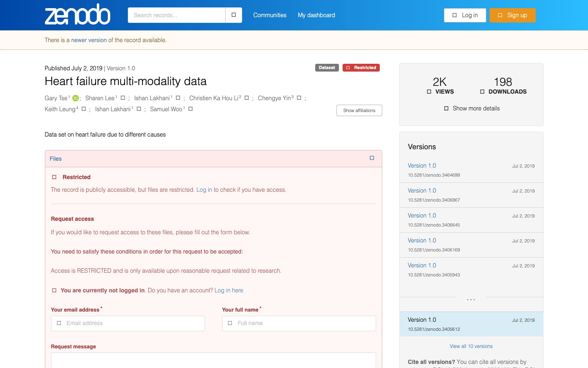Screen dimensions: 588x368
Task: Click the Sign up button
Action: tap(512, 15)
